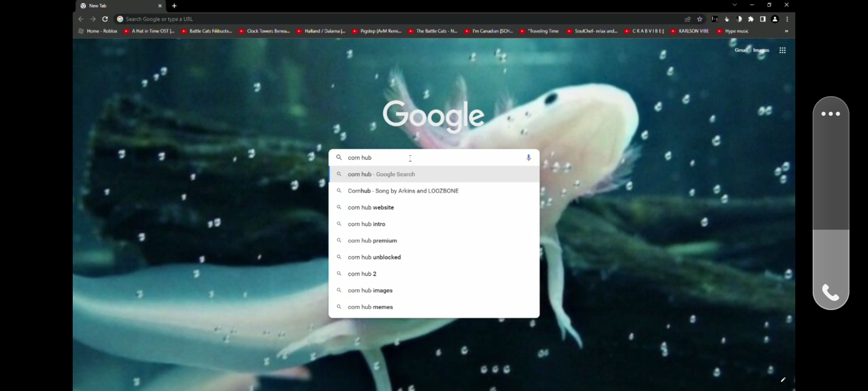Open the Google apps grid
This screenshot has width=868, height=391.
782,51
